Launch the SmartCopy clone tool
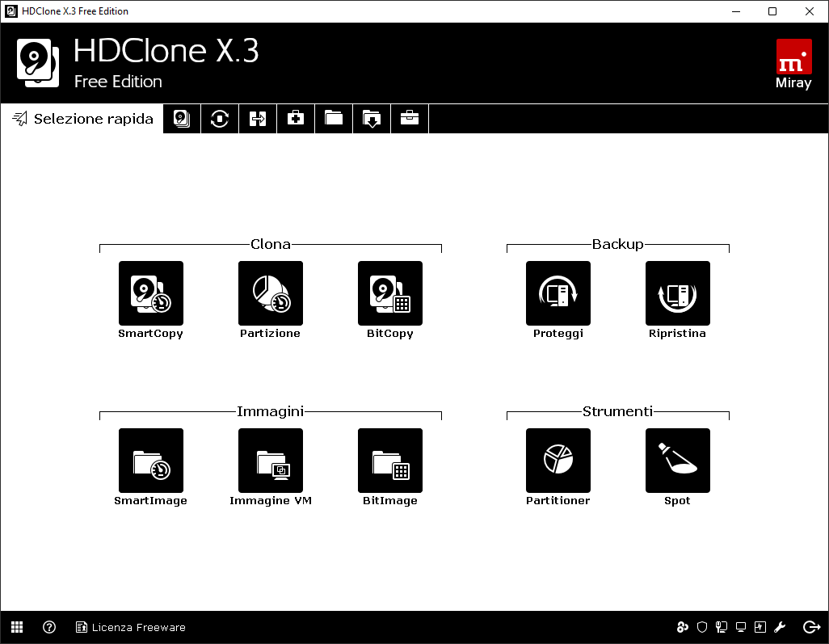The width and height of the screenshot is (829, 644). tap(151, 293)
